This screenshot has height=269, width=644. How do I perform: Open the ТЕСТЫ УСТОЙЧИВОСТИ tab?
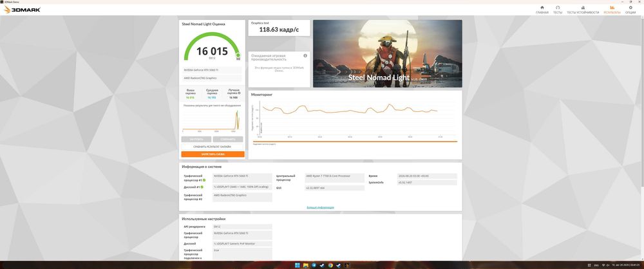(x=583, y=10)
